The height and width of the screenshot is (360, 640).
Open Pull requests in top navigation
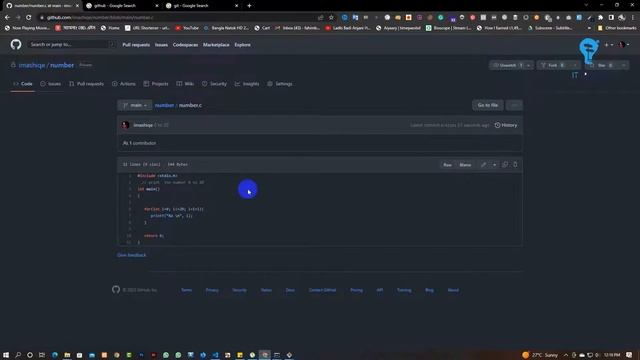click(x=136, y=45)
